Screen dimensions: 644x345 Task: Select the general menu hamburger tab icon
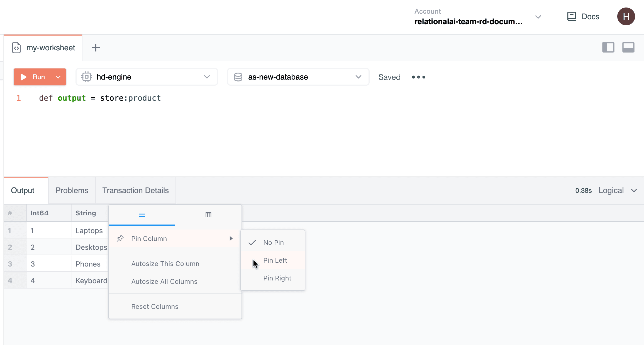coord(142,215)
